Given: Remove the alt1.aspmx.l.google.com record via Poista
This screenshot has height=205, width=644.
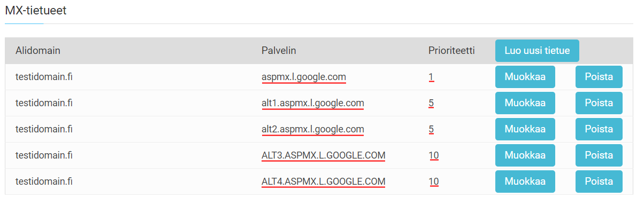Looking at the screenshot, I should (599, 103).
